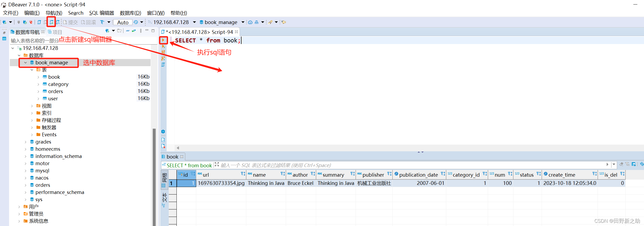Open the SQL 编辑器 menu
Image resolution: width=644 pixels, height=226 pixels.
click(102, 13)
